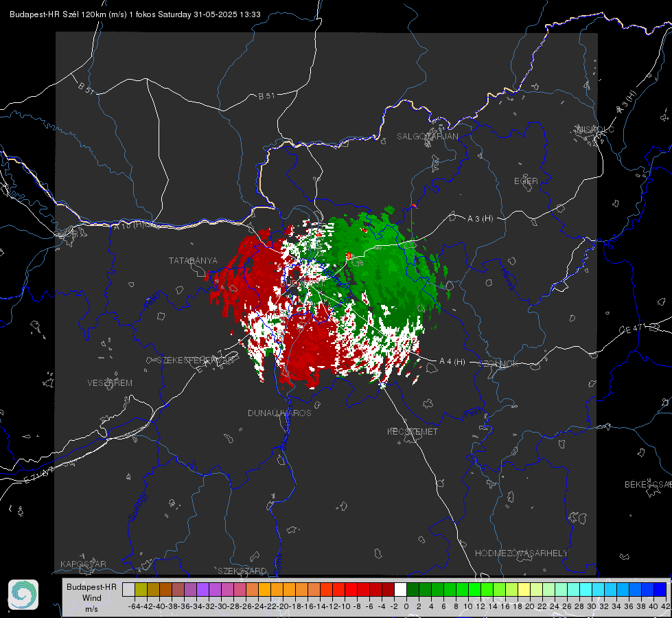Pick the yellow swatch between 18 and 20
Viewport: 672px width, 618px height.
524,589
